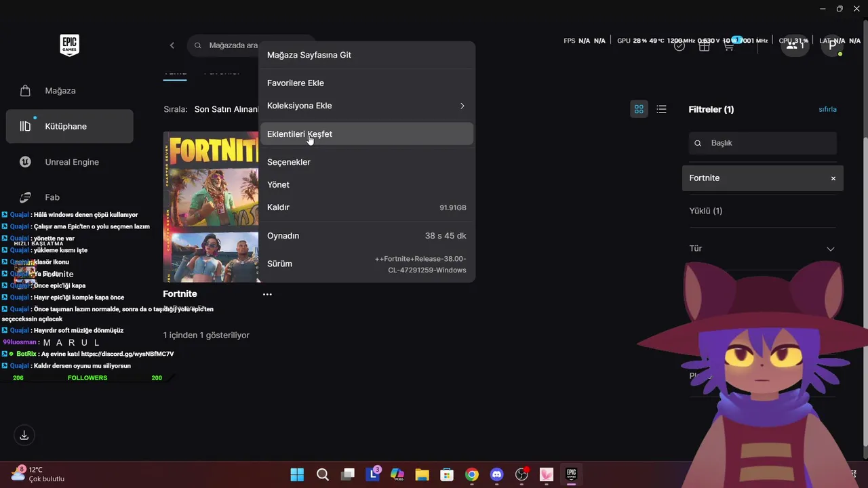Open Seçenekler in context menu
868x488 pixels.
pyautogui.click(x=367, y=162)
